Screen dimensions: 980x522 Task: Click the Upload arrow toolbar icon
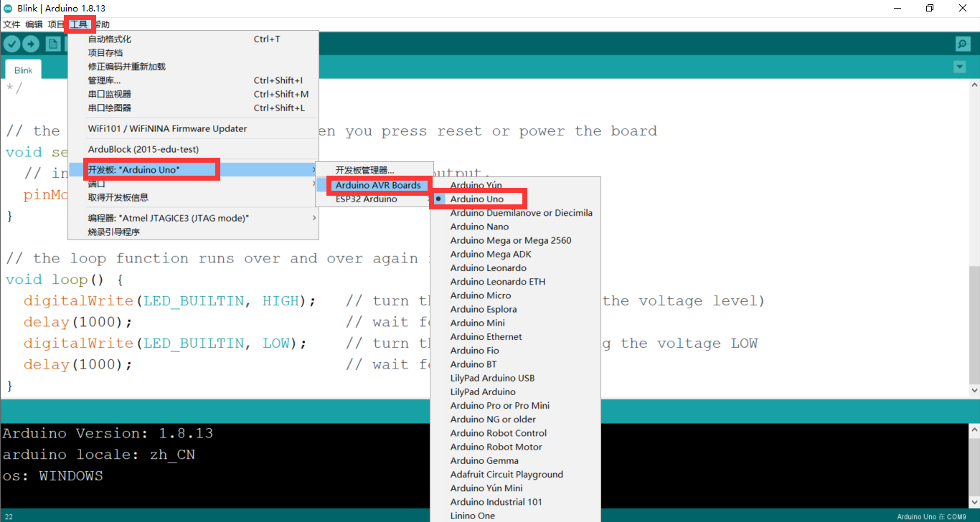[x=31, y=44]
